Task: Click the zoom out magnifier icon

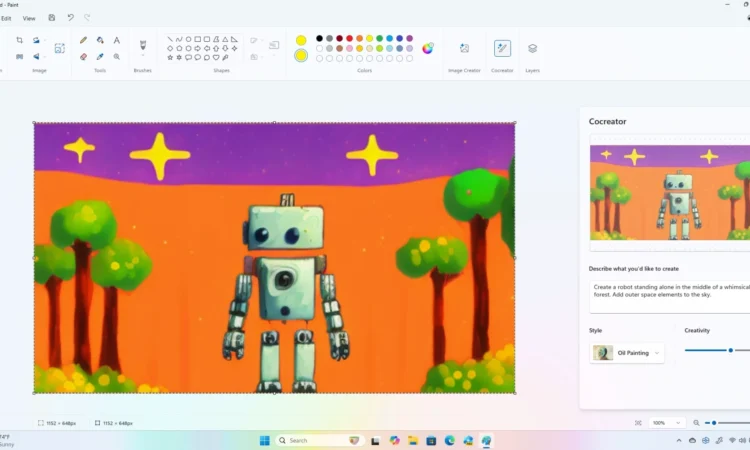Action: pos(696,423)
